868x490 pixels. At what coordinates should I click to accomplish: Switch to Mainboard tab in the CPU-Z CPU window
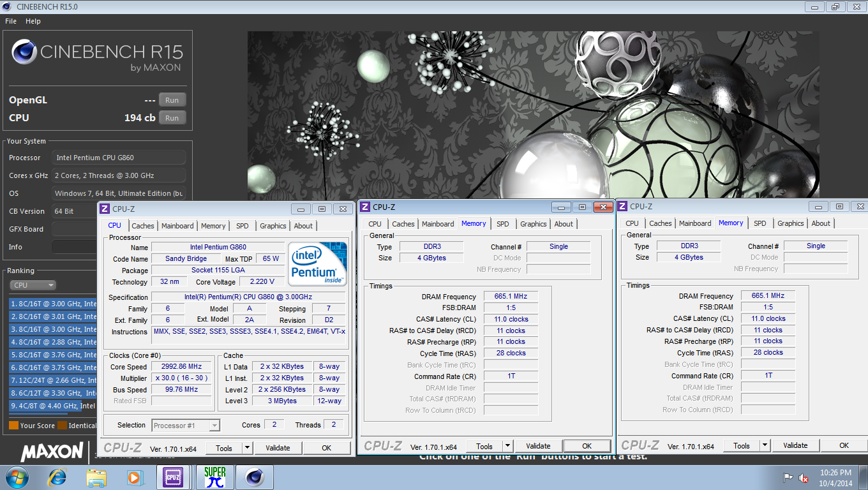(177, 226)
